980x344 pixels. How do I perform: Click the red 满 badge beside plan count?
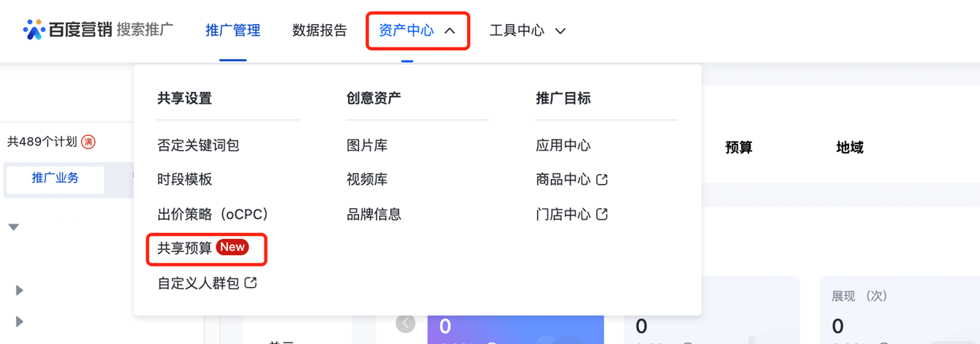(88, 142)
